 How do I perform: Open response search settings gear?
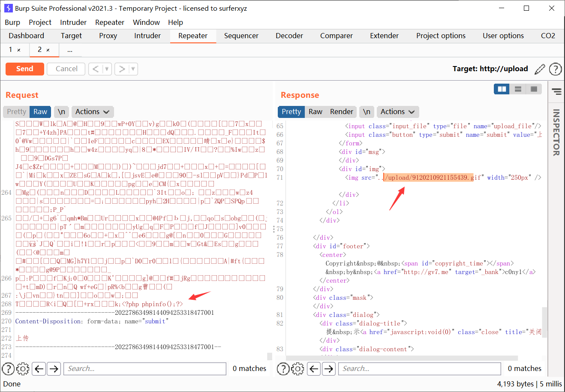click(x=298, y=368)
